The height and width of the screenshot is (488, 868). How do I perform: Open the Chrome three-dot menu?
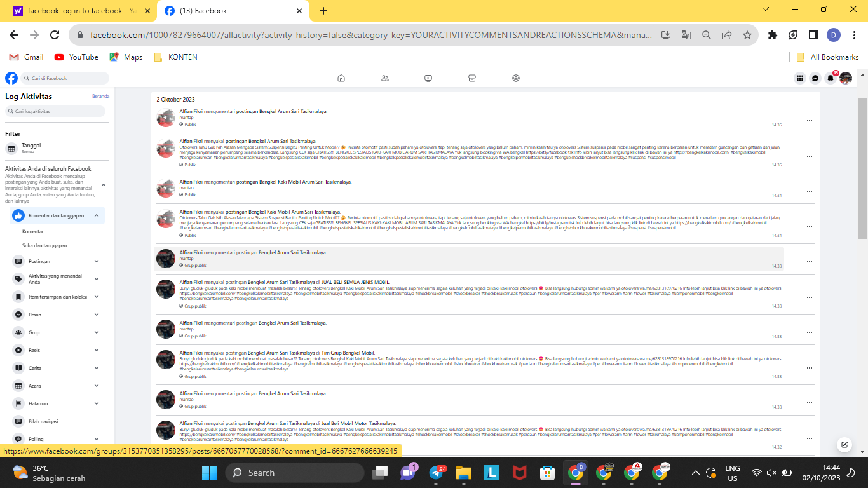[x=854, y=35]
